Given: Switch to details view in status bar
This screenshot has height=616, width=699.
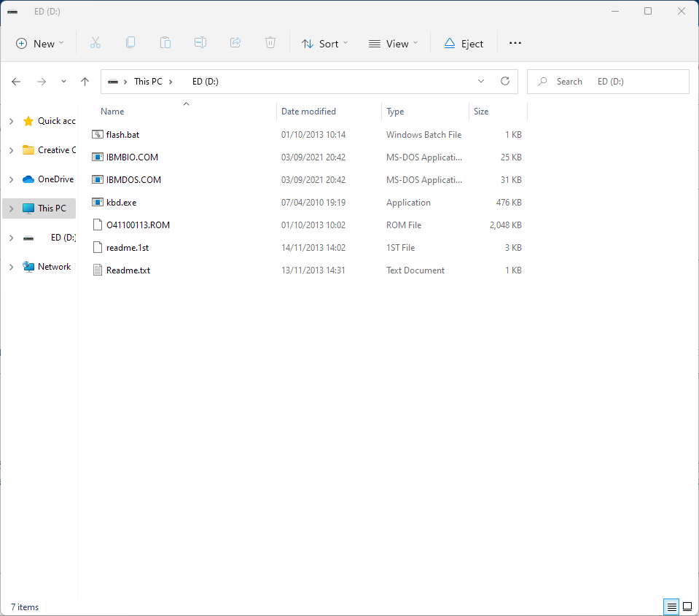Looking at the screenshot, I should (671, 607).
